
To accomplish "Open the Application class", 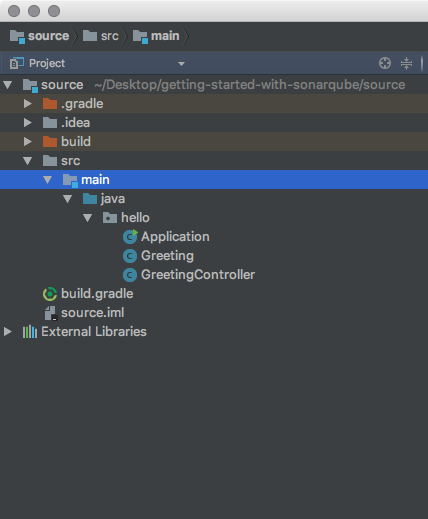I will coord(175,237).
